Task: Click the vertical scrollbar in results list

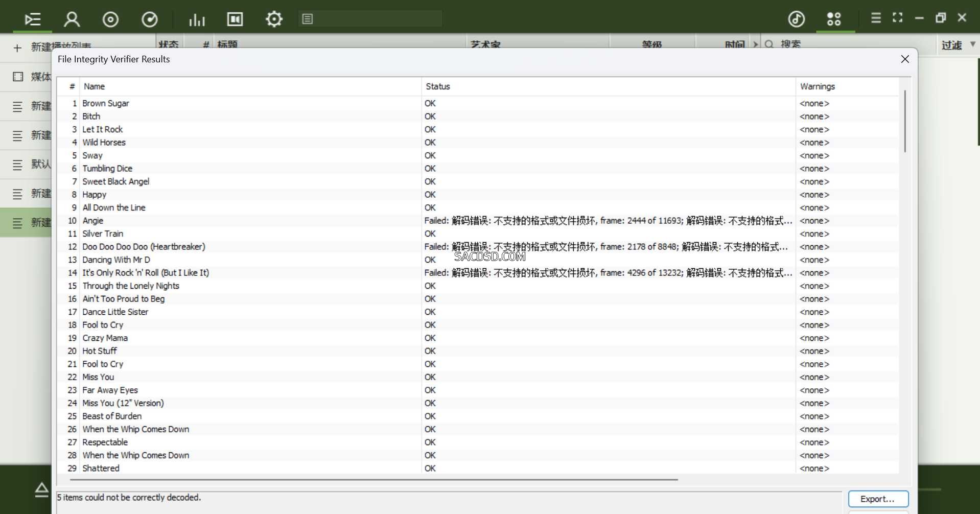Action: point(905,122)
